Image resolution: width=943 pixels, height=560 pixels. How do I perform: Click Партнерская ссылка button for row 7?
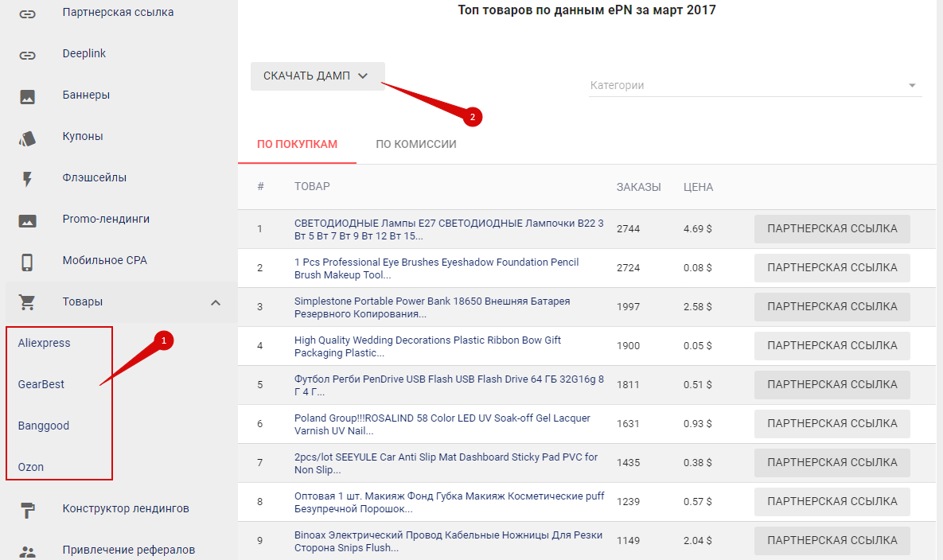(832, 463)
